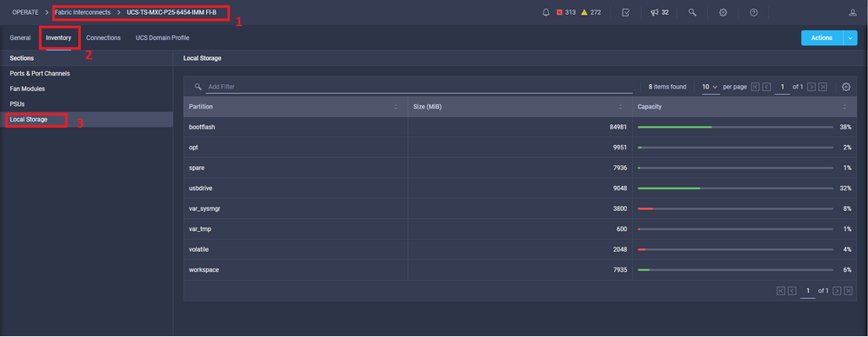Expand the Actions button dropdown arrow
The height and width of the screenshot is (337, 868).
pos(850,37)
